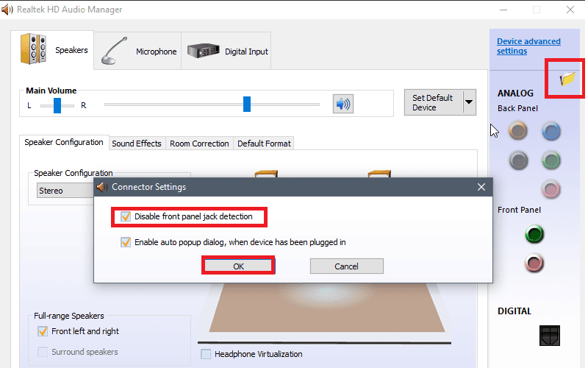Screen dimensions: 588x368
Task: Click the gray back panel jack
Action: [x=518, y=160]
